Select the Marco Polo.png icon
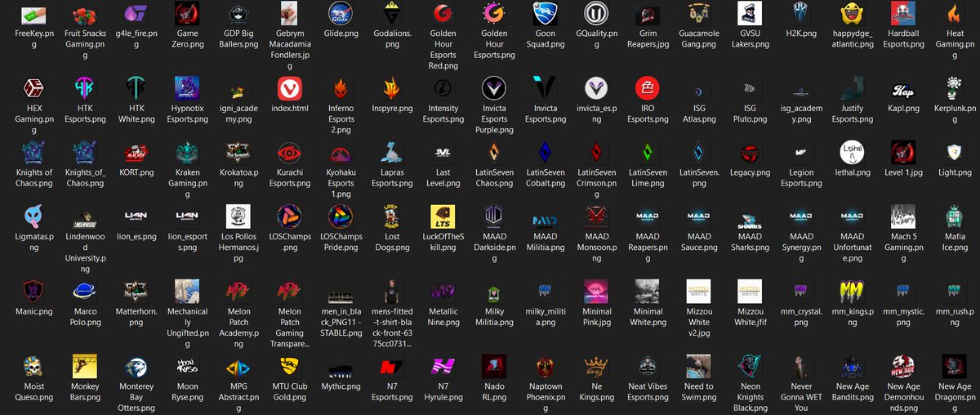980x415 pixels. [85, 291]
